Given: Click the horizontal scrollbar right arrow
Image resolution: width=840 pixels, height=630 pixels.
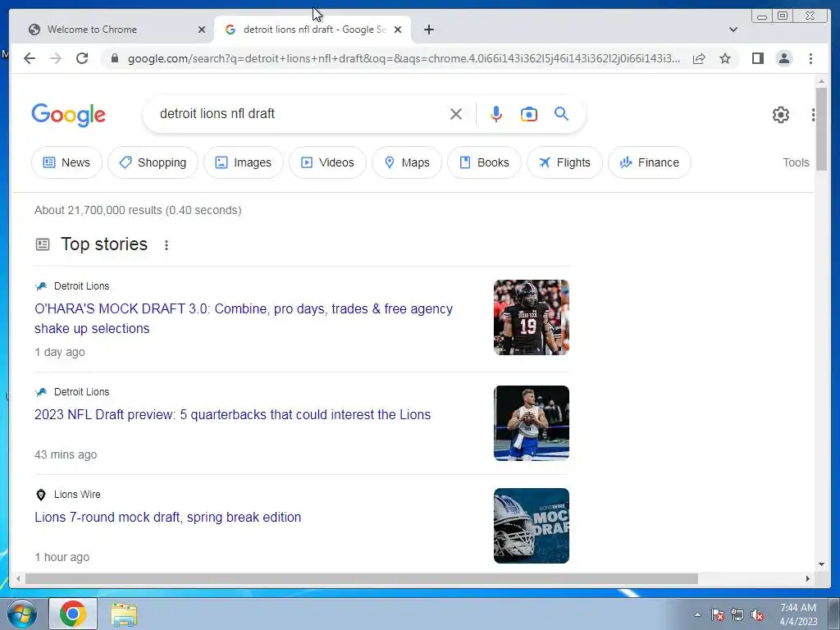Looking at the screenshot, I should pos(808,578).
